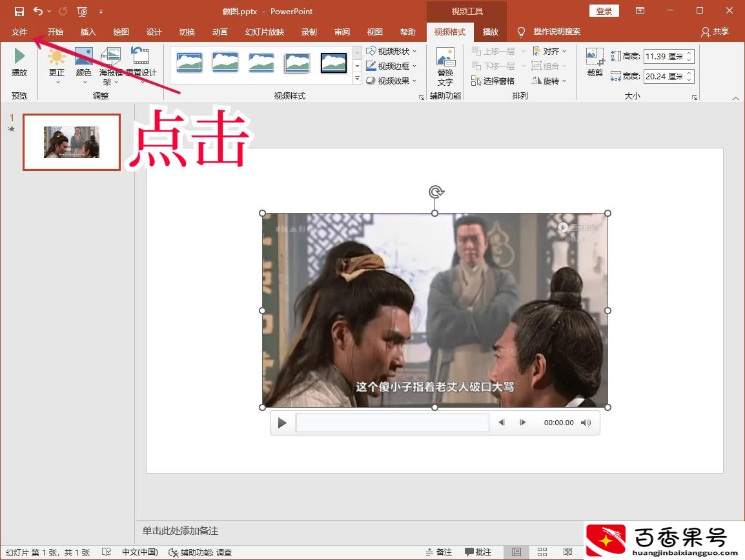Open the 大小 group dialog launcher
Image resolution: width=745 pixels, height=560 pixels.
695,97
